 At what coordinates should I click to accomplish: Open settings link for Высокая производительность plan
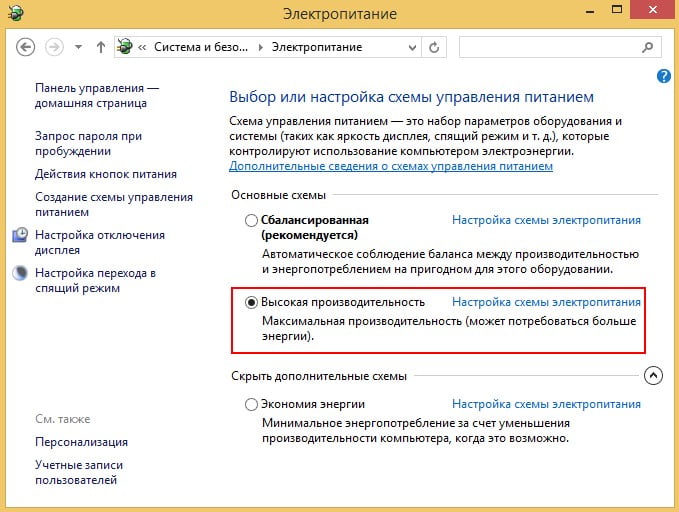pyautogui.click(x=546, y=302)
